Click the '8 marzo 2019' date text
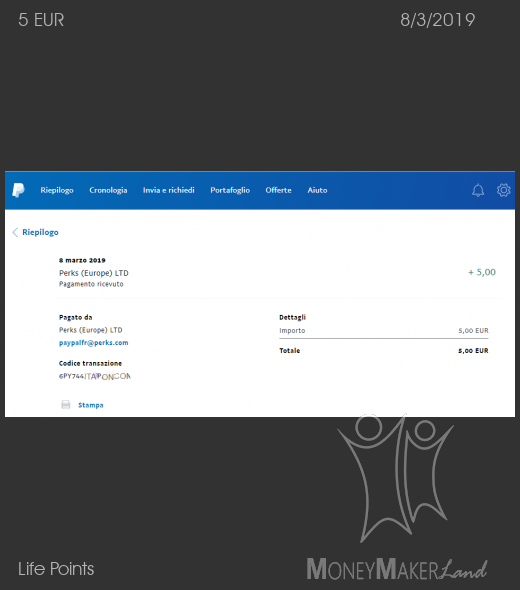 pos(82,260)
